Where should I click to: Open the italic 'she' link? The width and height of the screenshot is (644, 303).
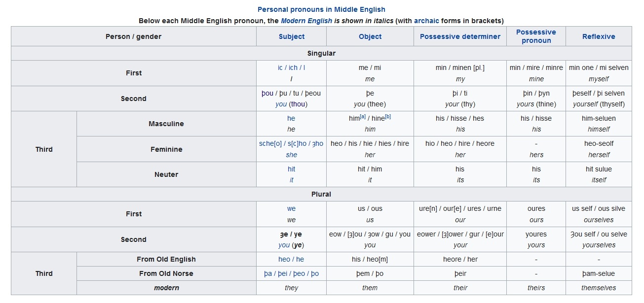click(291, 155)
